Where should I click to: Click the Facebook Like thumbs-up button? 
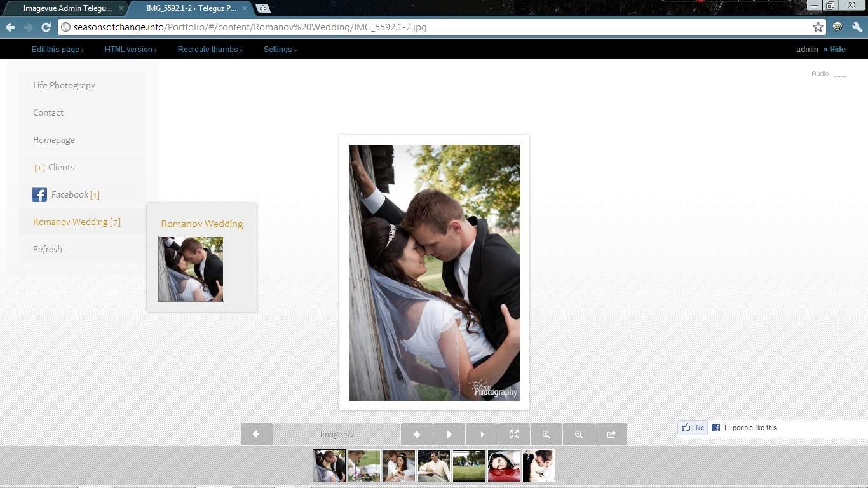(x=693, y=428)
